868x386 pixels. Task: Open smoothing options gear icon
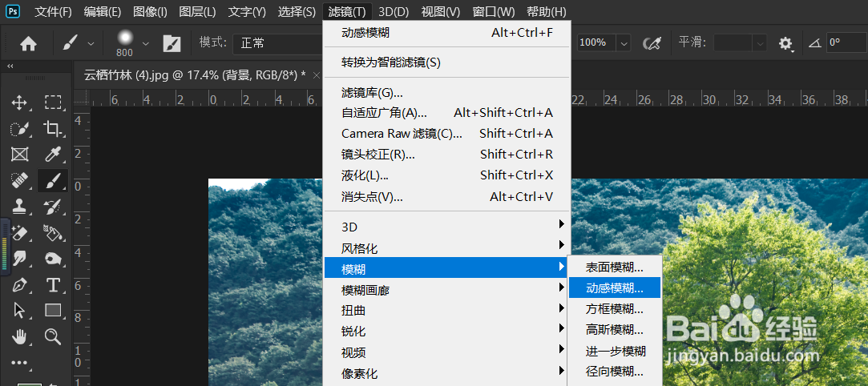tap(785, 43)
